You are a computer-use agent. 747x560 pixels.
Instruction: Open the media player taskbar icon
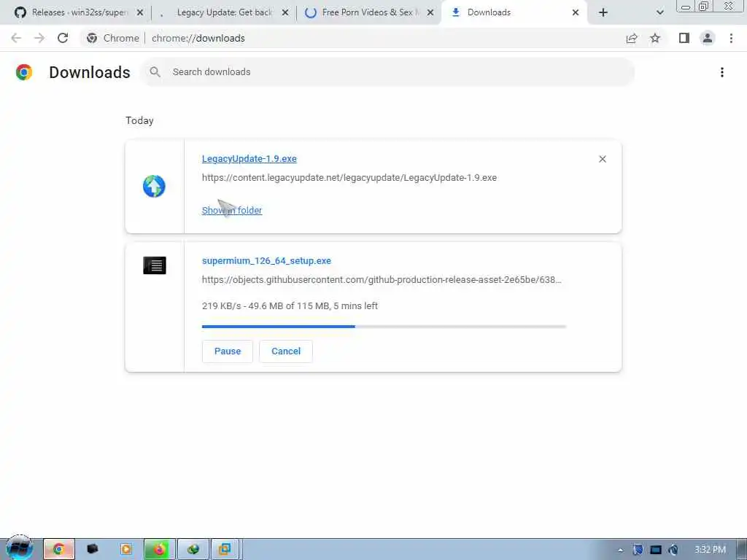[125, 550]
